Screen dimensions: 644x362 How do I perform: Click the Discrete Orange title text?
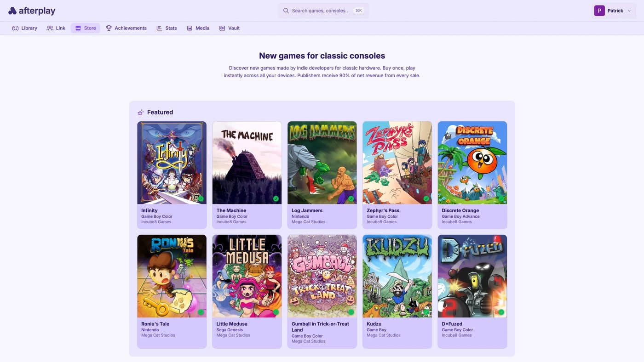tap(460, 210)
